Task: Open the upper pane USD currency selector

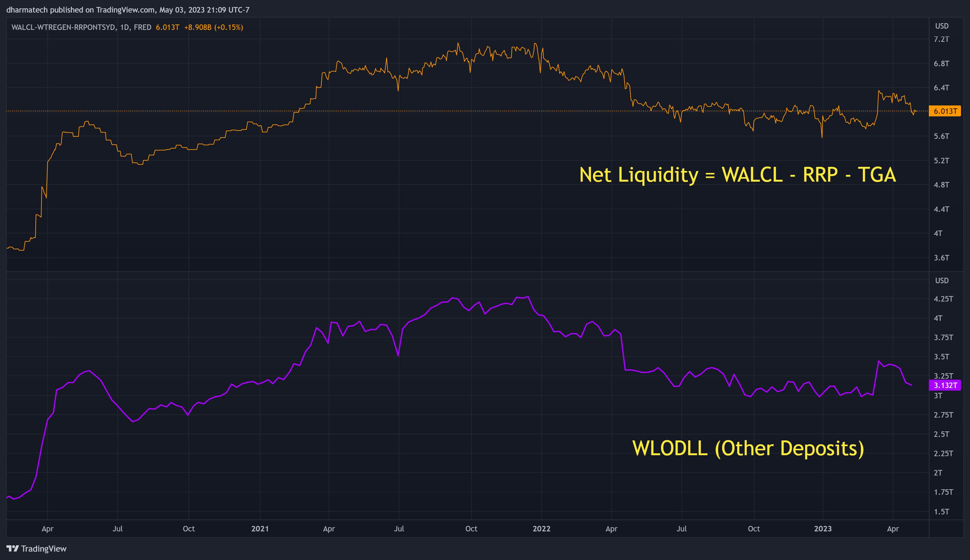Action: pyautogui.click(x=941, y=26)
